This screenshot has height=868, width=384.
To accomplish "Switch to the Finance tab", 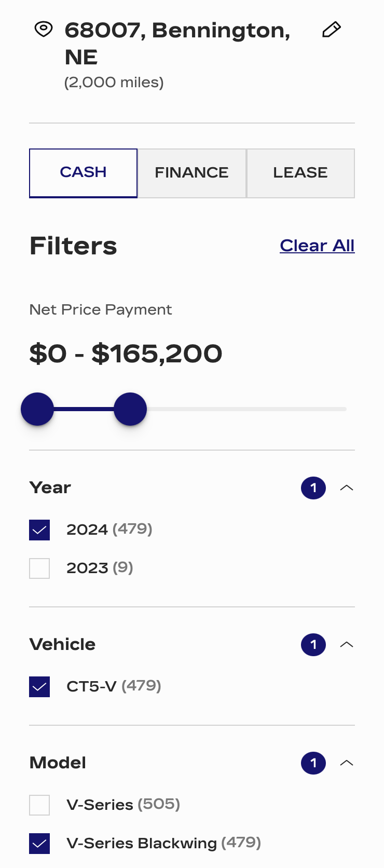I will (191, 173).
